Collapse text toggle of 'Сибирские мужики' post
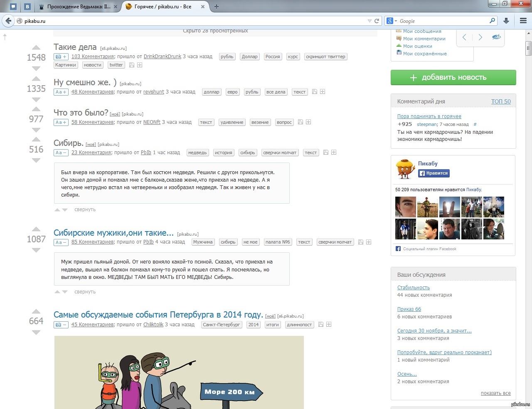532x409 pixels. pos(61,242)
